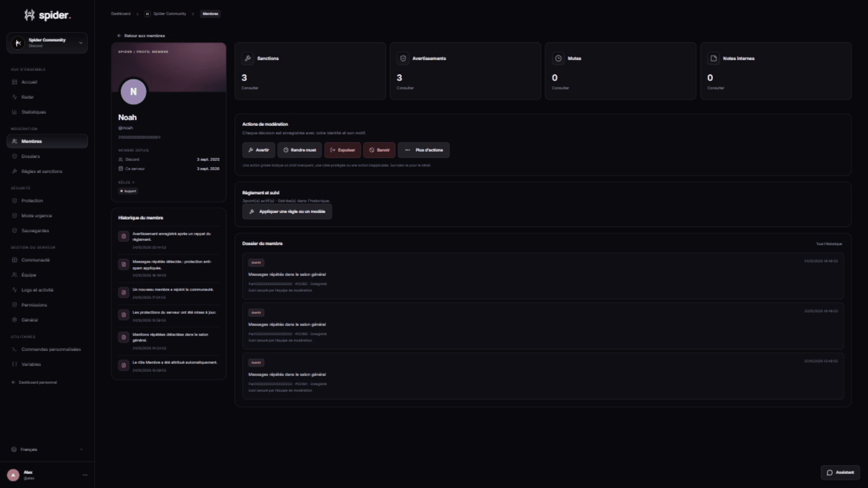The image size is (868, 488).
Task: Click the Permissions icon
Action: pos(15,305)
